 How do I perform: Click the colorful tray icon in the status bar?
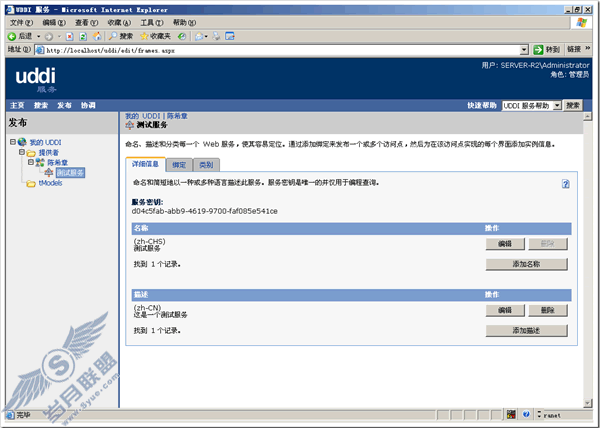tap(511, 414)
